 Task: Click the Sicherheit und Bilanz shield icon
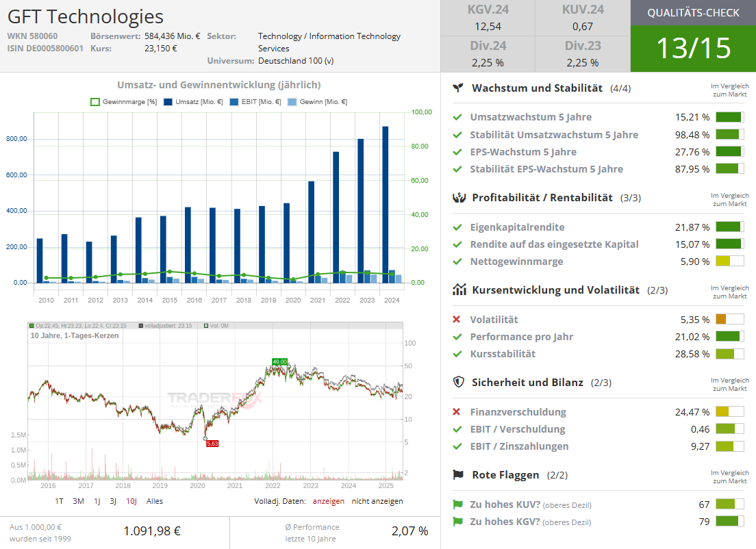click(459, 382)
